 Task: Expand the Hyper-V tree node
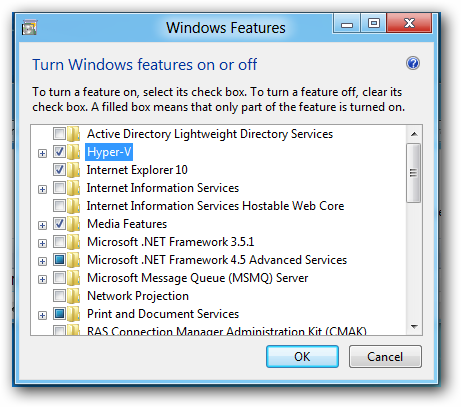tap(42, 153)
